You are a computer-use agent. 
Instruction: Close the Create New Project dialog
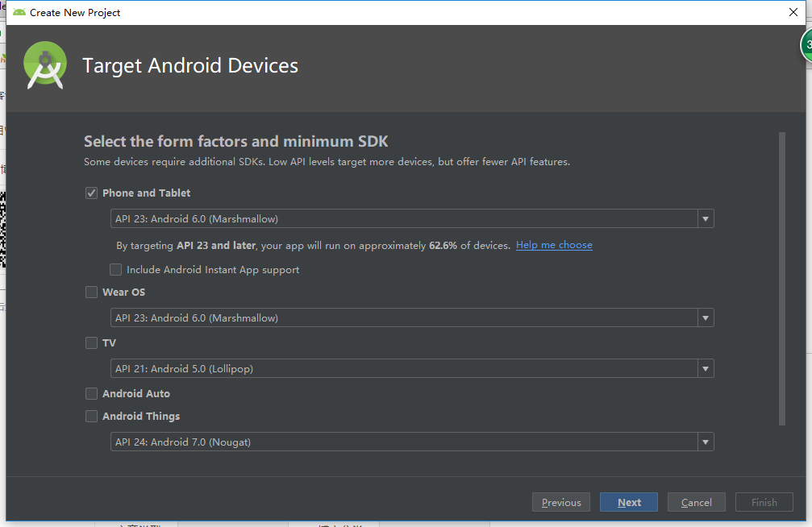coord(793,12)
